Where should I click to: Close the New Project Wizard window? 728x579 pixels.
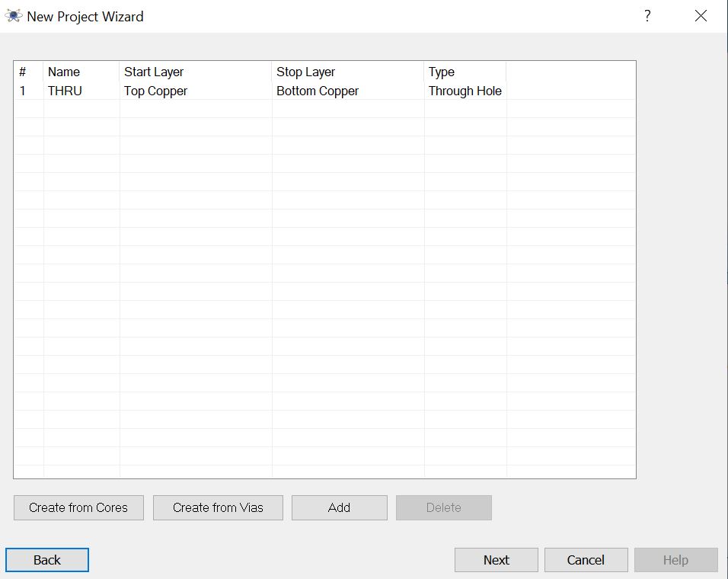[701, 16]
